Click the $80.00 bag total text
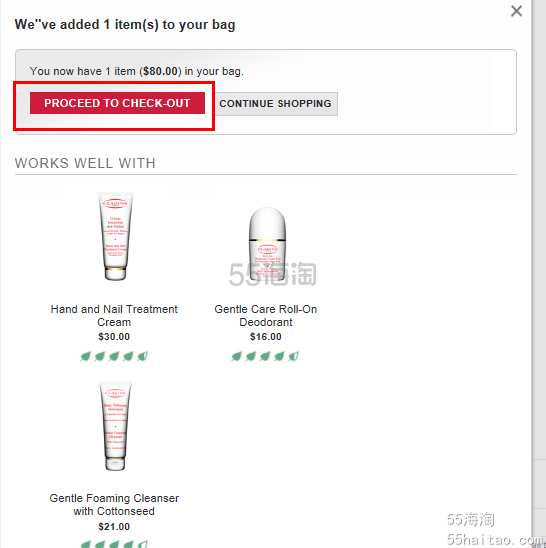Viewport: 546px width, 548px height. tap(160, 71)
